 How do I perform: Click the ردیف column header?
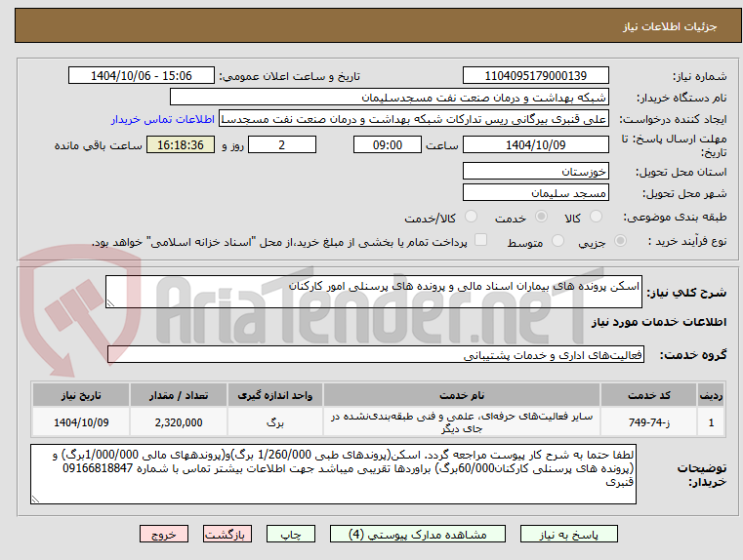[x=711, y=395]
